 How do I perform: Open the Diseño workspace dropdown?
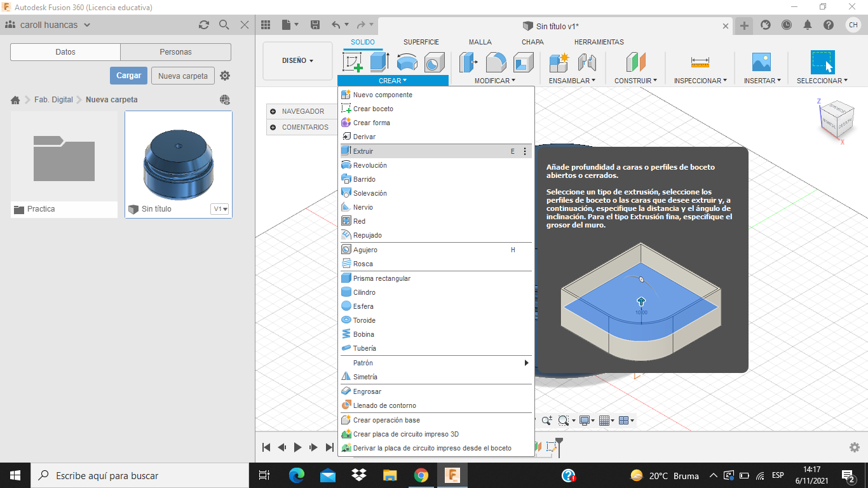(297, 61)
